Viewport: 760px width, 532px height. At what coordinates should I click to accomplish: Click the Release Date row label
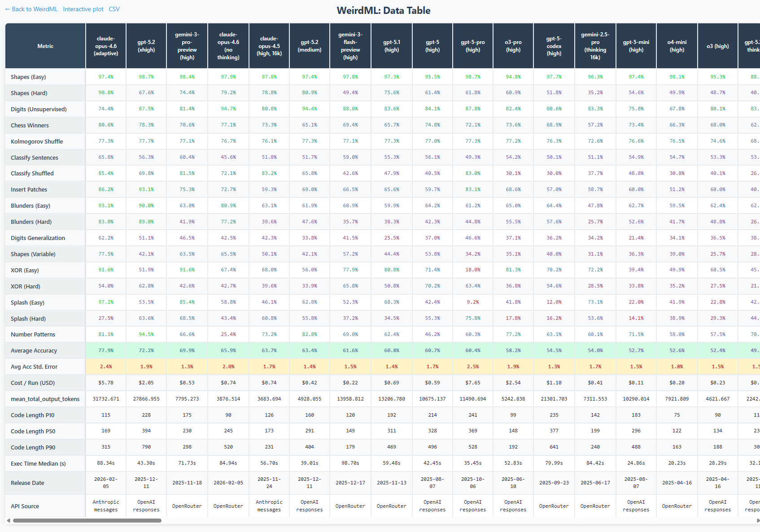(27, 483)
